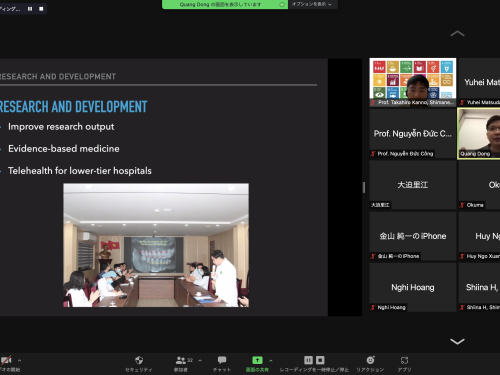Viewport: 500px width, 375px height.
Task: Start video with the crossed-out camera icon
Action: pos(6,360)
